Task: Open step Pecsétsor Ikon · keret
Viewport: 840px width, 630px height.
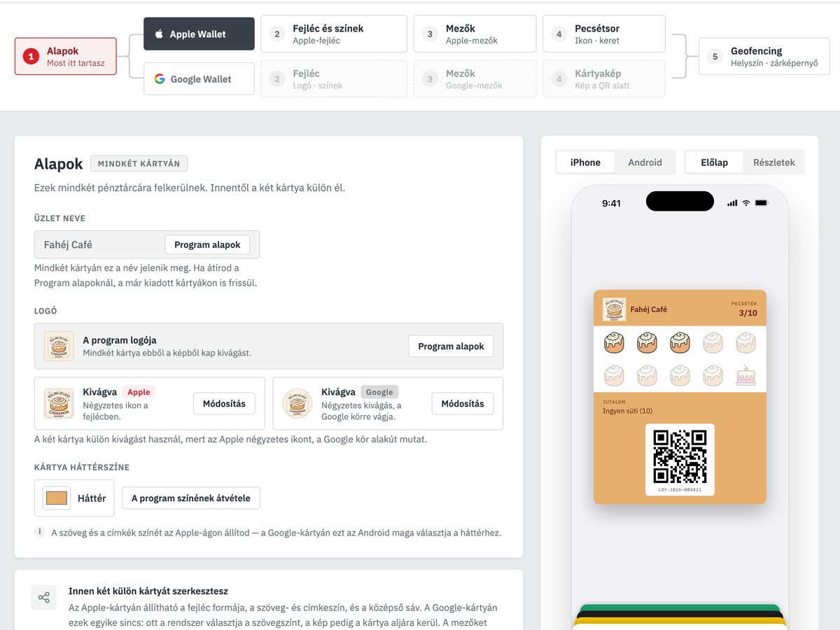Action: click(x=604, y=34)
